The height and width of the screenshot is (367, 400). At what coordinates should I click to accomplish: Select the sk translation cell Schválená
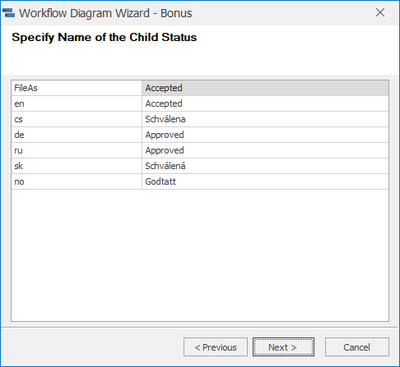tap(265, 166)
